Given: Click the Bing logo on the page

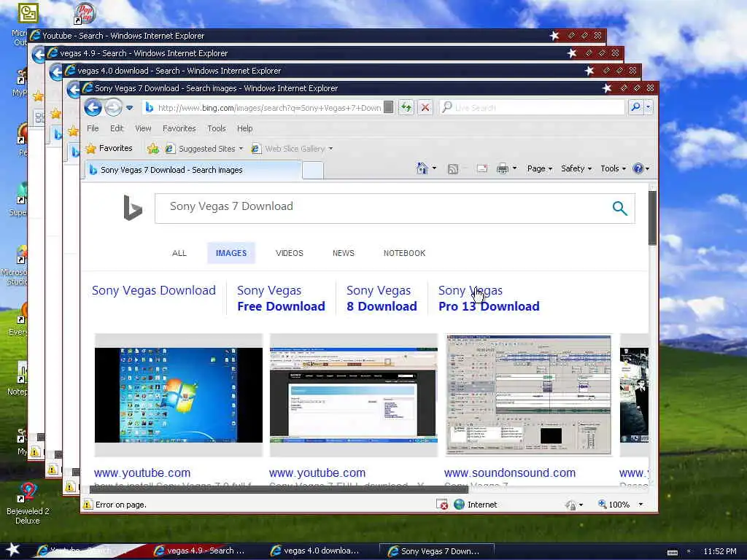Looking at the screenshot, I should [x=133, y=208].
